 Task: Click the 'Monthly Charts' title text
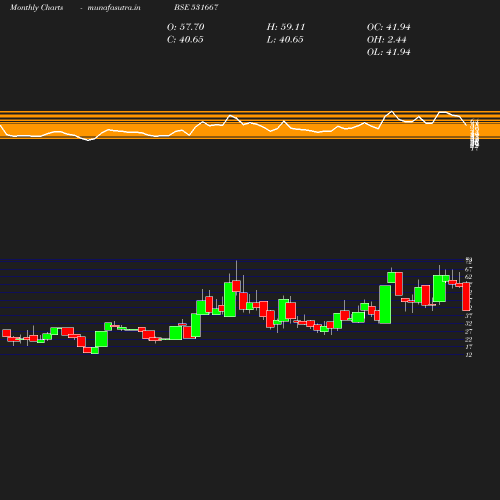point(36,7)
